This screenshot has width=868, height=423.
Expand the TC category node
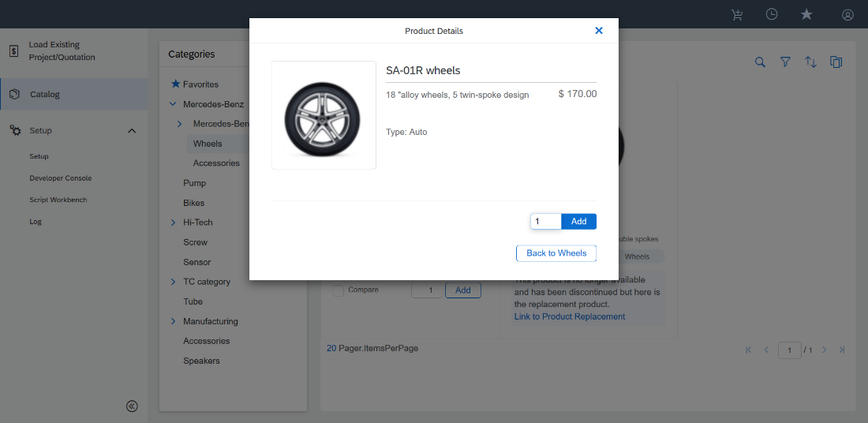click(x=174, y=282)
